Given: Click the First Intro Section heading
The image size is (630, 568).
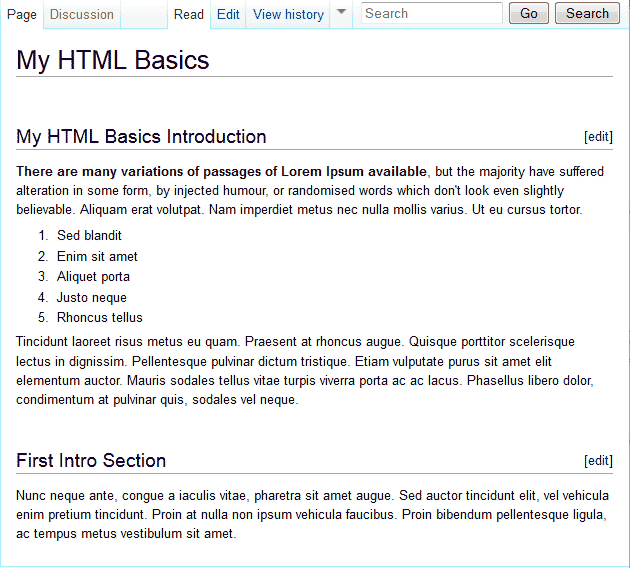Looking at the screenshot, I should (91, 461).
